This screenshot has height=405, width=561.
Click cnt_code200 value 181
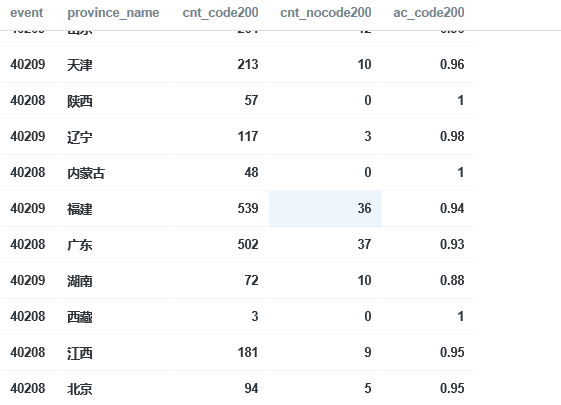click(248, 353)
